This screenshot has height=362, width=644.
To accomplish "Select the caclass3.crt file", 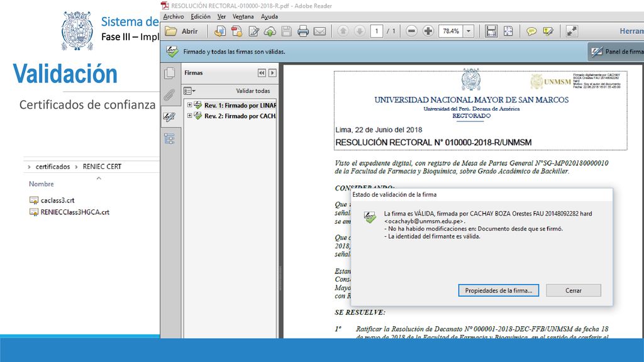I will click(57, 200).
